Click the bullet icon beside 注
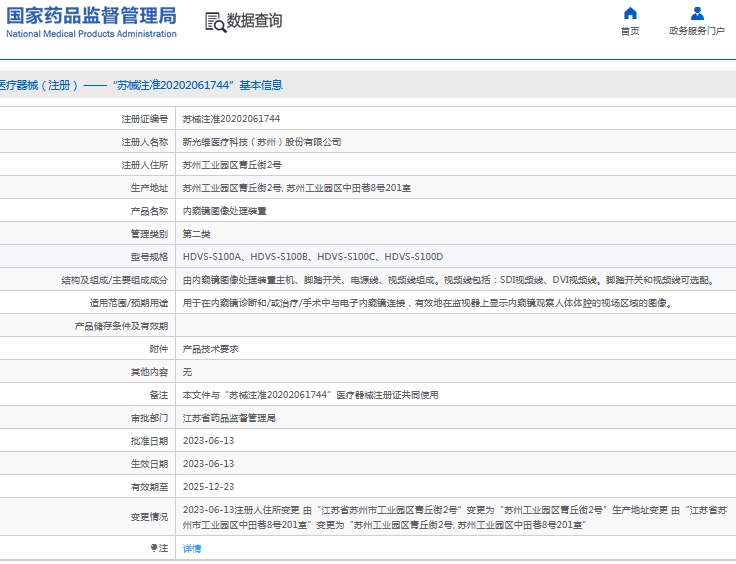This screenshot has height=564, width=736. pos(153,548)
